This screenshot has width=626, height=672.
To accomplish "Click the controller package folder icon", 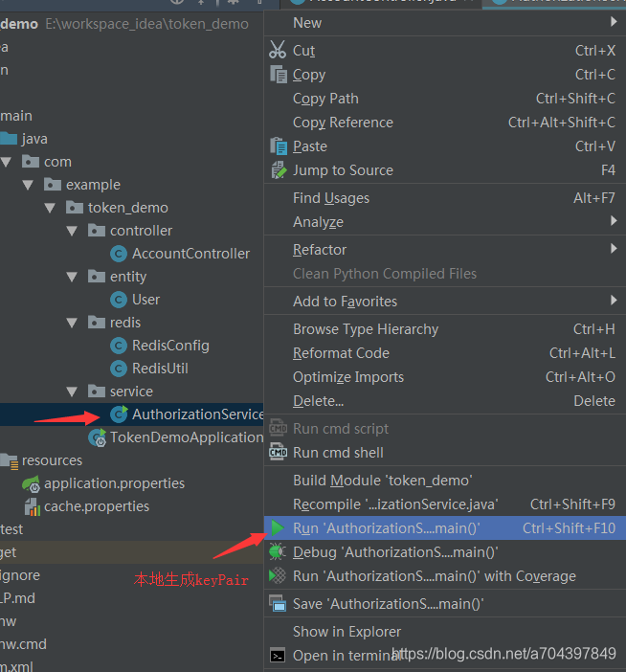I will coord(97,230).
